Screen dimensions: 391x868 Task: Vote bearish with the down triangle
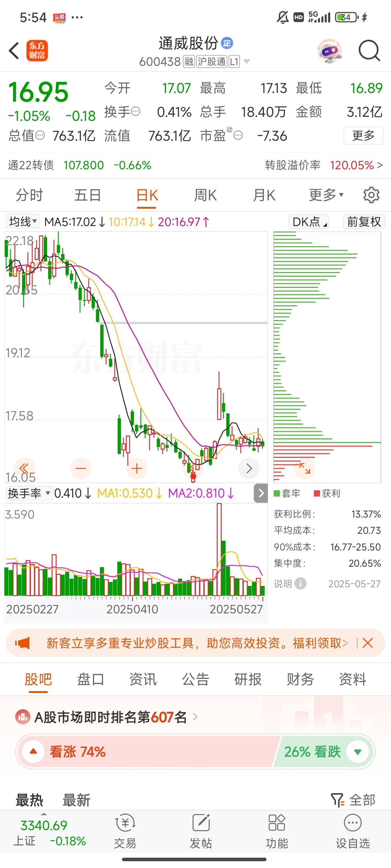(x=358, y=752)
